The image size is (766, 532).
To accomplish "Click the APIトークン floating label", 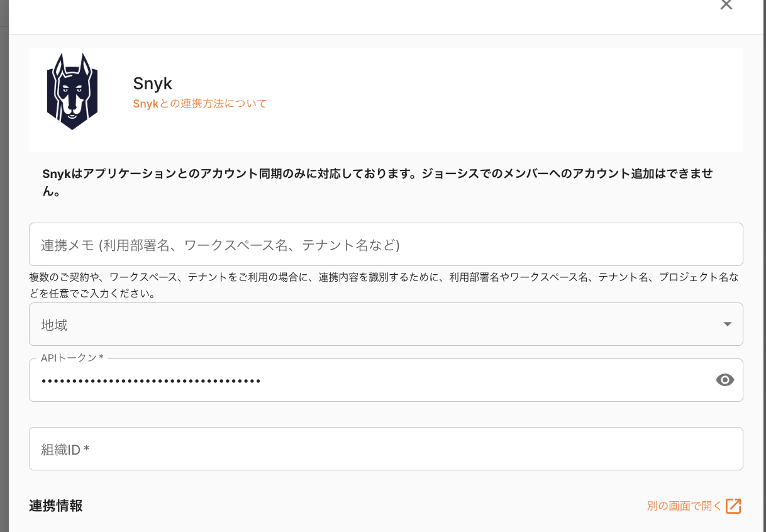I will pyautogui.click(x=72, y=358).
